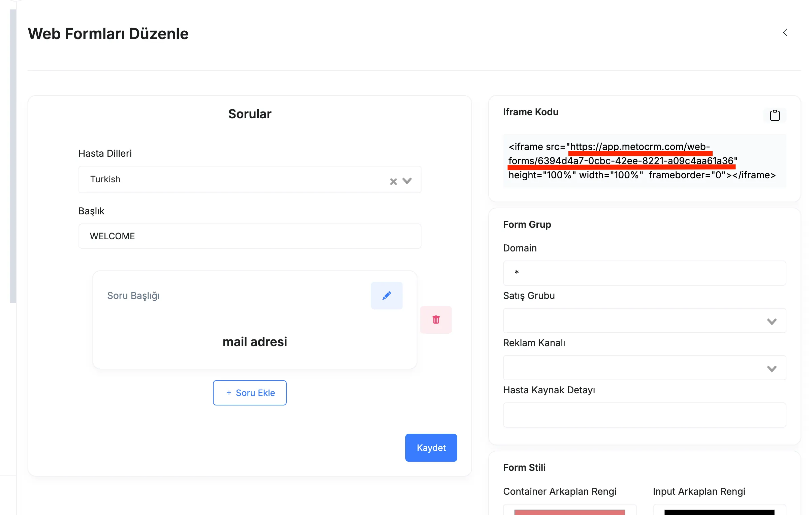Expand the Hasta Dilleri dropdown

click(407, 181)
